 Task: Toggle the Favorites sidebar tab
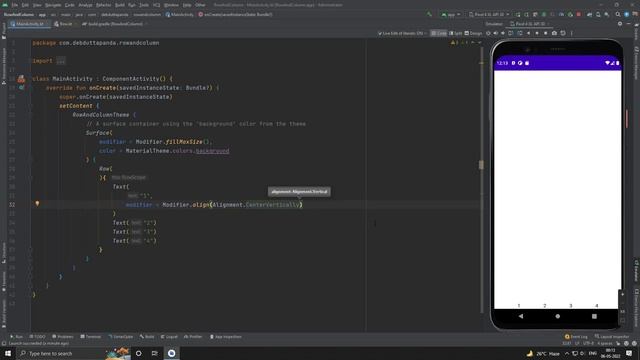coord(4,282)
